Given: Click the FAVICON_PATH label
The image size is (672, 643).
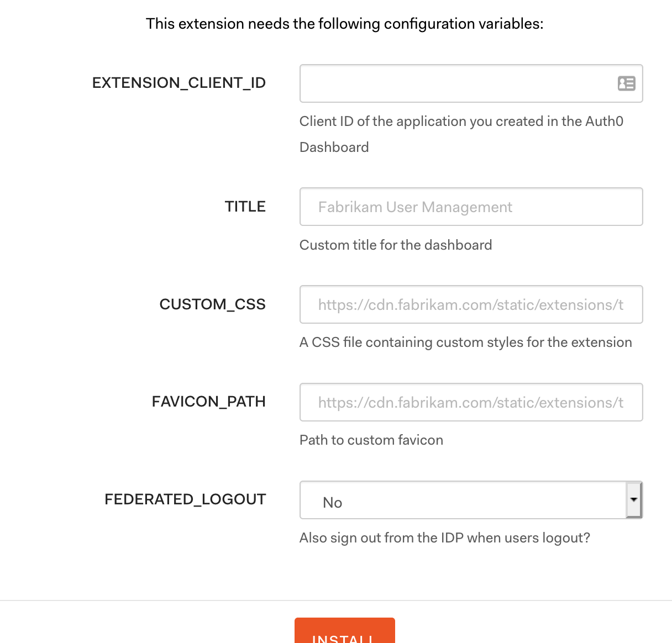Looking at the screenshot, I should (x=209, y=402).
